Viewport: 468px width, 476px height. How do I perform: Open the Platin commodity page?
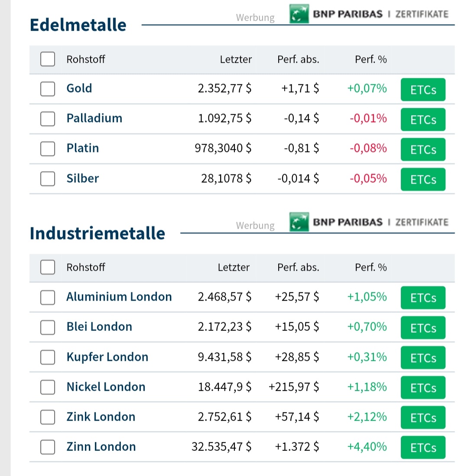point(83,148)
